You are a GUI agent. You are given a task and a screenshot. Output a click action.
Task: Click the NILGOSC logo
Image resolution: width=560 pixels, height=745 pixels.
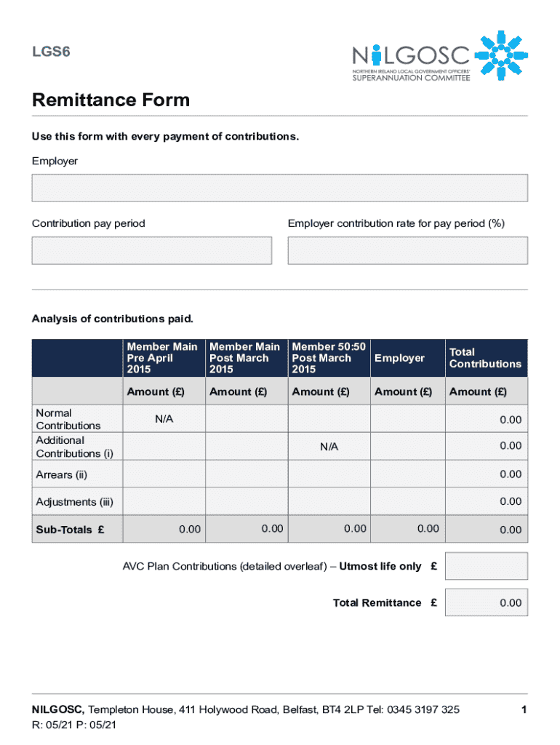coord(439,57)
